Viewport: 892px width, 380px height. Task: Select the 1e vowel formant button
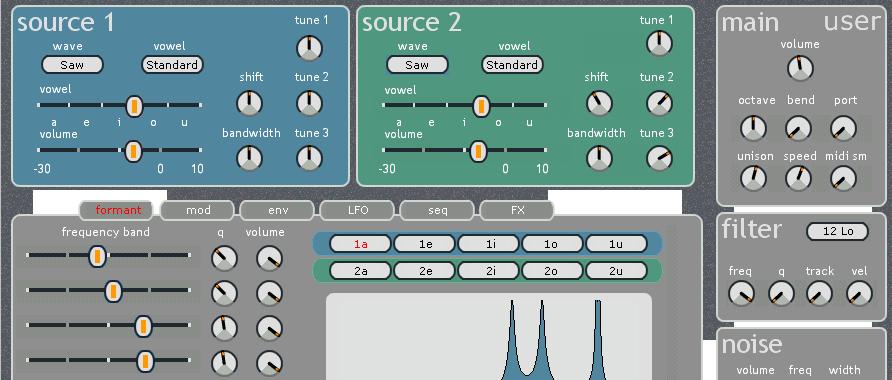click(424, 244)
